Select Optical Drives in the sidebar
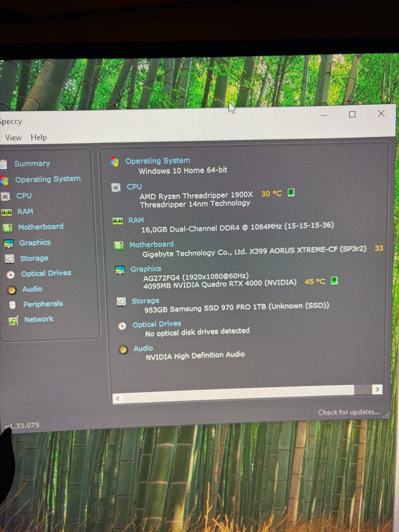Image resolution: width=399 pixels, height=532 pixels. coord(46,273)
